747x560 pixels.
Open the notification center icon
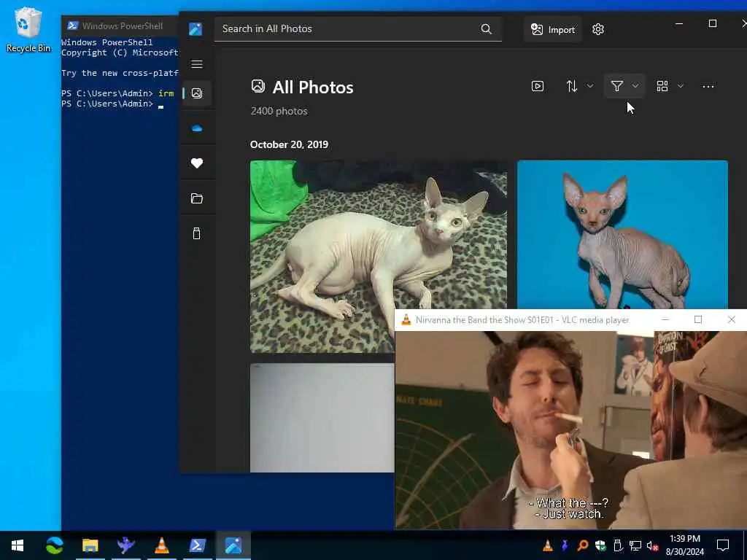[723, 545]
